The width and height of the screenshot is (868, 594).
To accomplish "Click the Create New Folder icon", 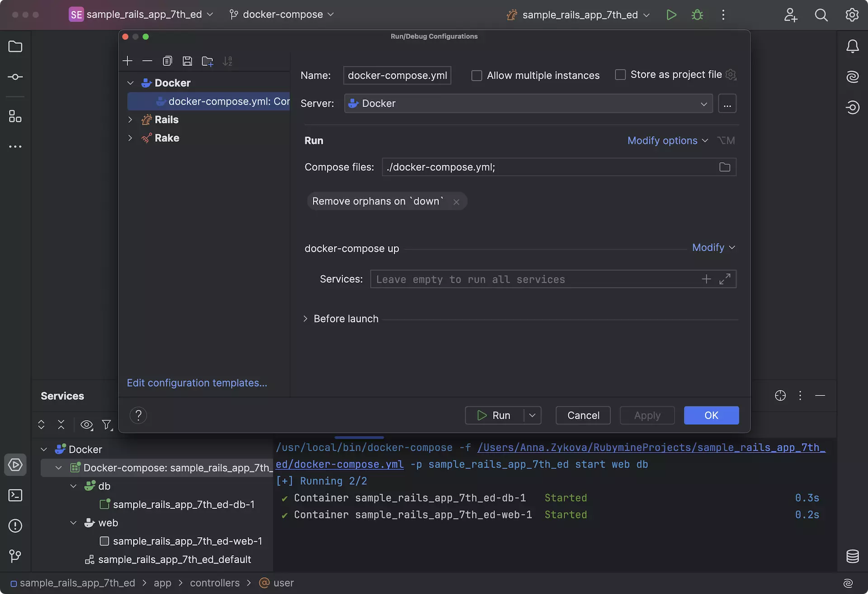I will pyautogui.click(x=207, y=61).
